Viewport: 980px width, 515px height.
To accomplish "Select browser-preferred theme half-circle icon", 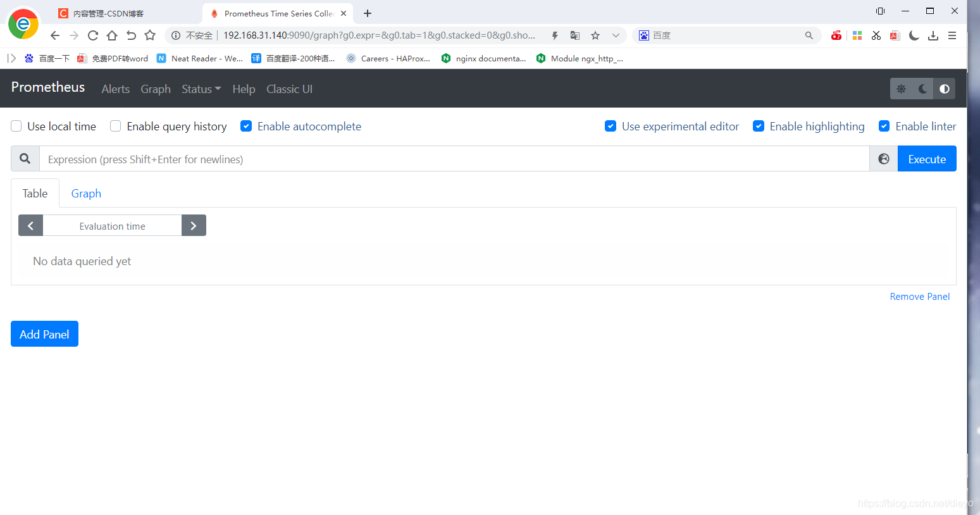I will click(x=945, y=89).
